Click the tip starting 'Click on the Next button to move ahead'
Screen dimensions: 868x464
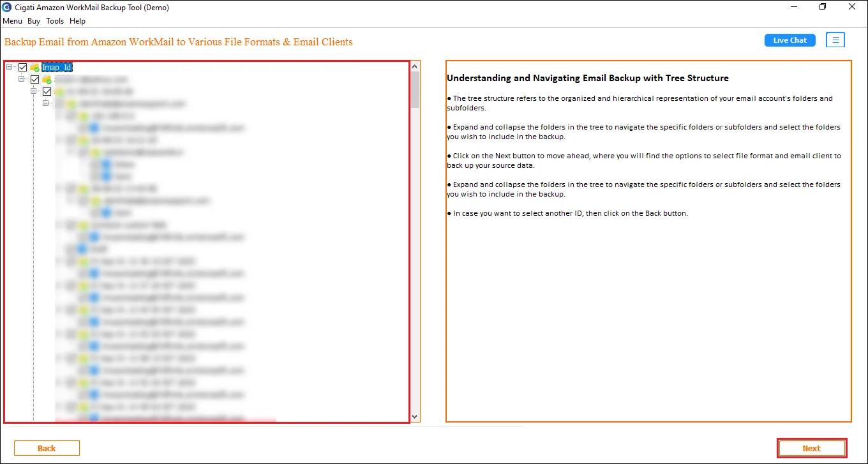[x=644, y=160]
